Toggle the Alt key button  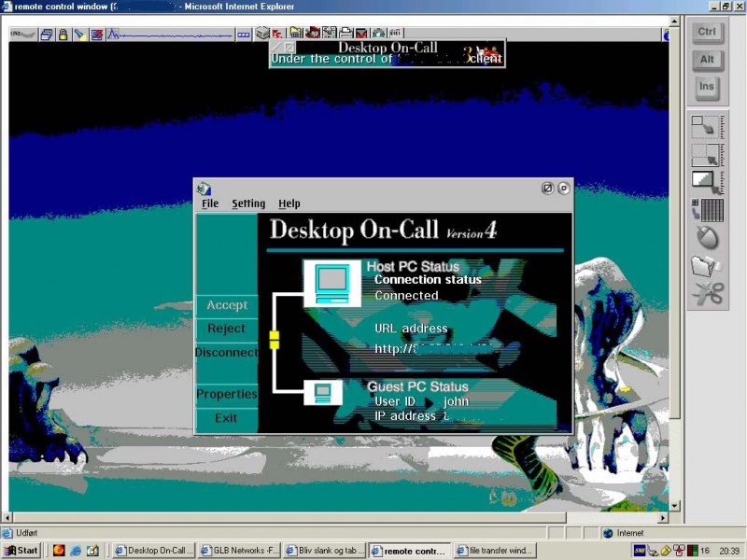tap(707, 60)
